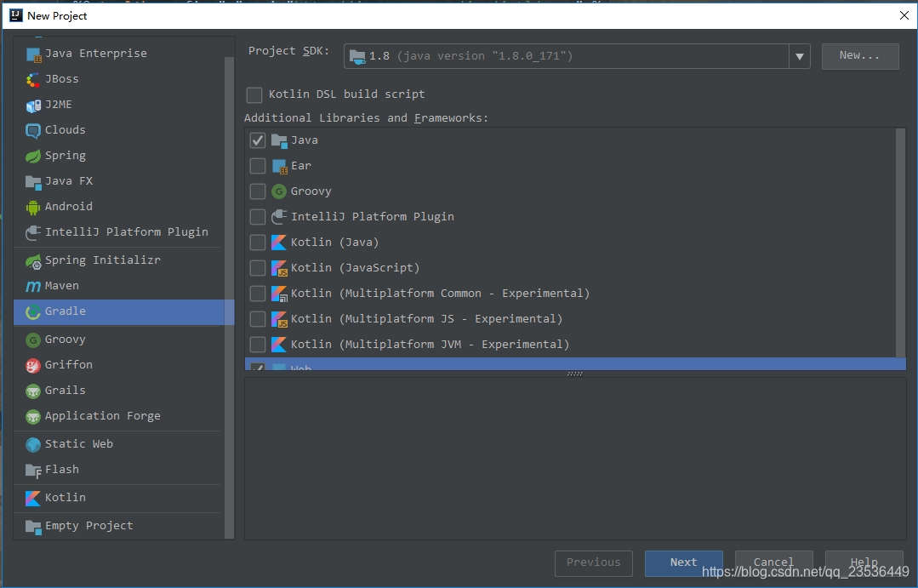Click the Groovy framework icon in list

pyautogui.click(x=279, y=192)
